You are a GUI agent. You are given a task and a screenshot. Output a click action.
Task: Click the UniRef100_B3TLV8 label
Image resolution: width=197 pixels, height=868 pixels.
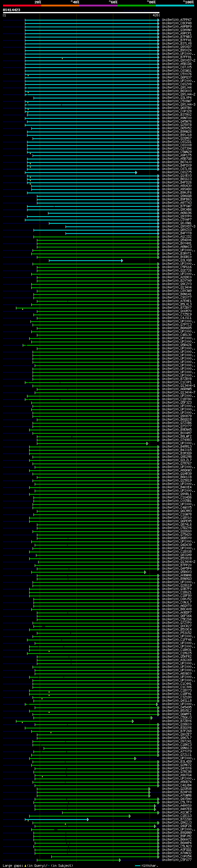(x=176, y=43)
